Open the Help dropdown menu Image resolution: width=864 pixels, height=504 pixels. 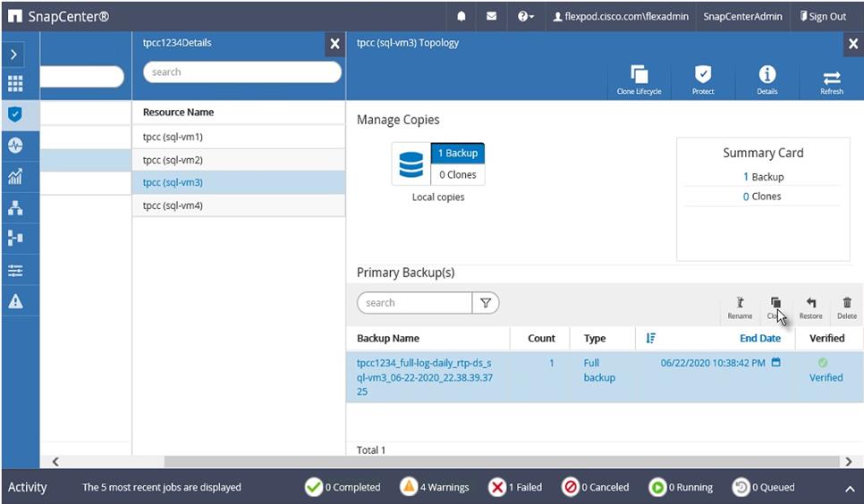[x=526, y=16]
